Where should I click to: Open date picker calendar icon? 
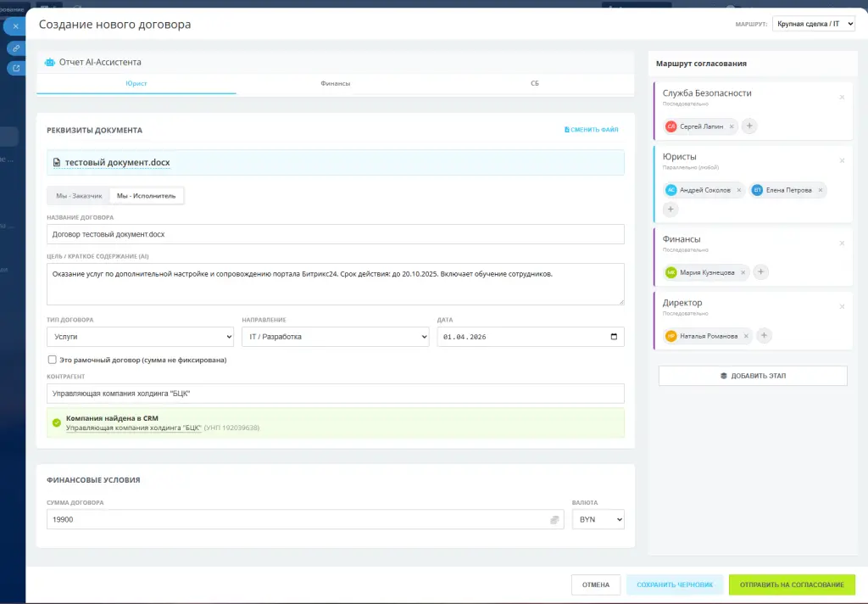pyautogui.click(x=615, y=337)
